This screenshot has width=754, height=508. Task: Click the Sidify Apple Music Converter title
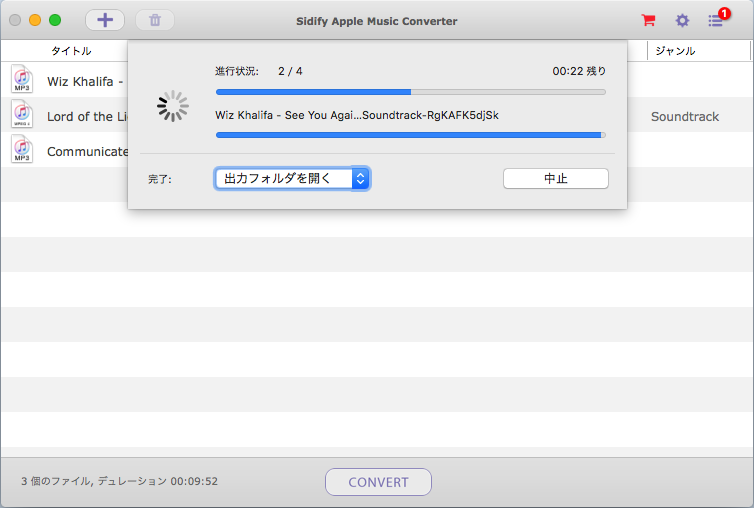pyautogui.click(x=377, y=21)
